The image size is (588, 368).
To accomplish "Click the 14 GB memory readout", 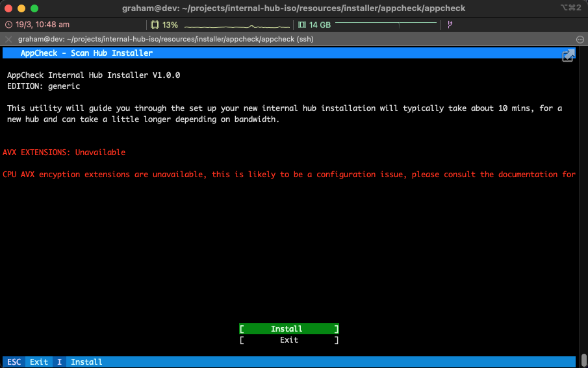I will pos(320,25).
